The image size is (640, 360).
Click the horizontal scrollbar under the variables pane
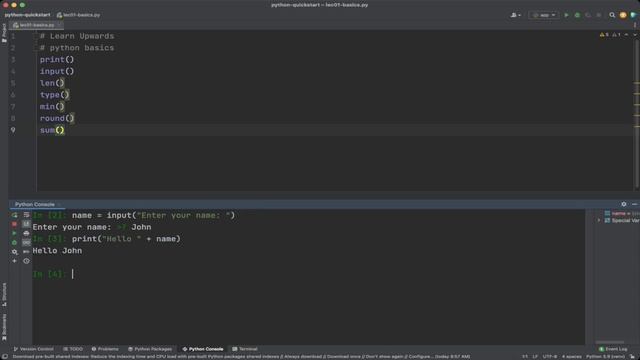tap(609, 342)
